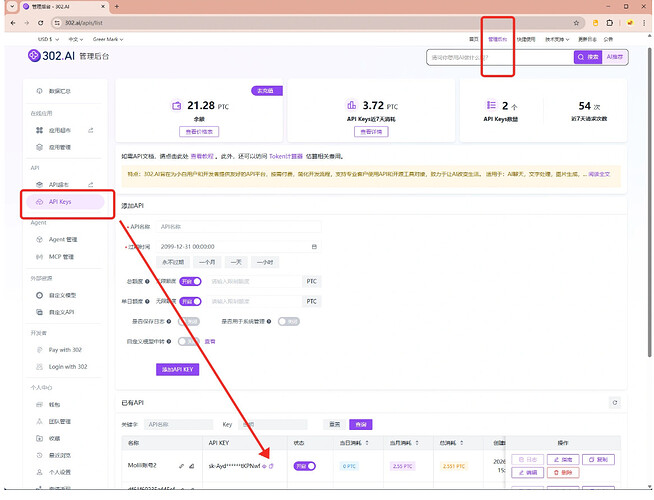Refresh the existing API list with the reload icon

pos(614,403)
